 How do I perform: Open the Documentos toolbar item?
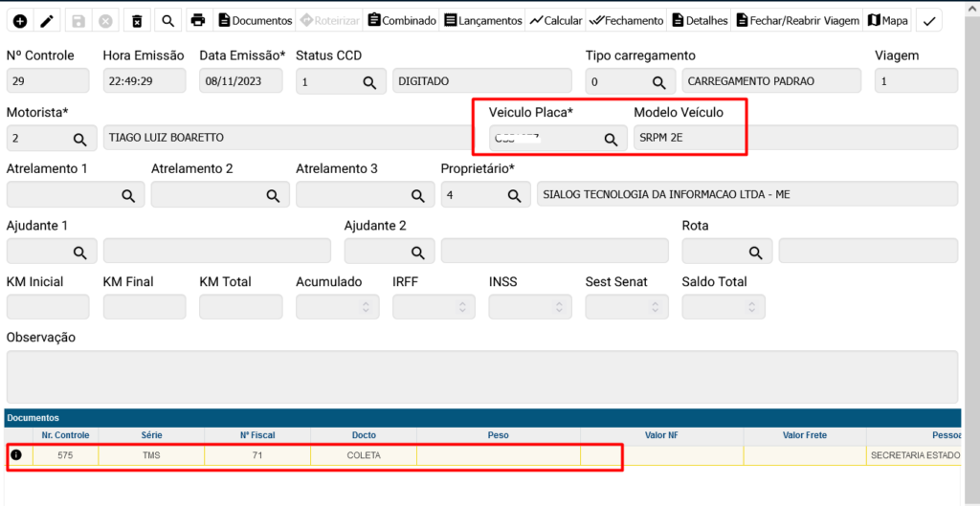255,20
